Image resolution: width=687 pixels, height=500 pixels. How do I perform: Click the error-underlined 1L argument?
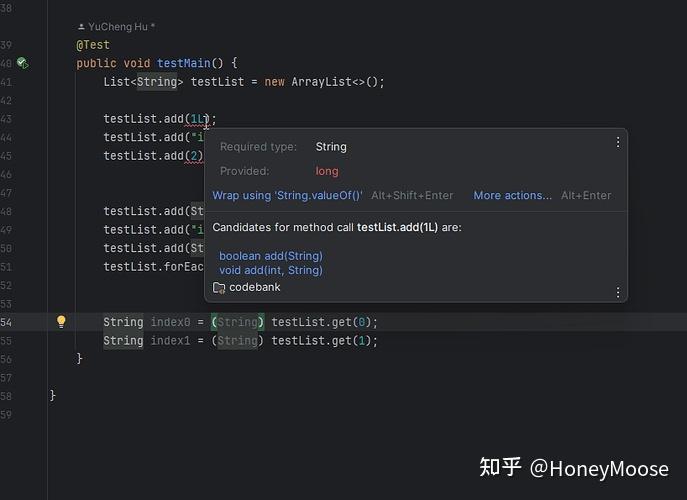198,119
